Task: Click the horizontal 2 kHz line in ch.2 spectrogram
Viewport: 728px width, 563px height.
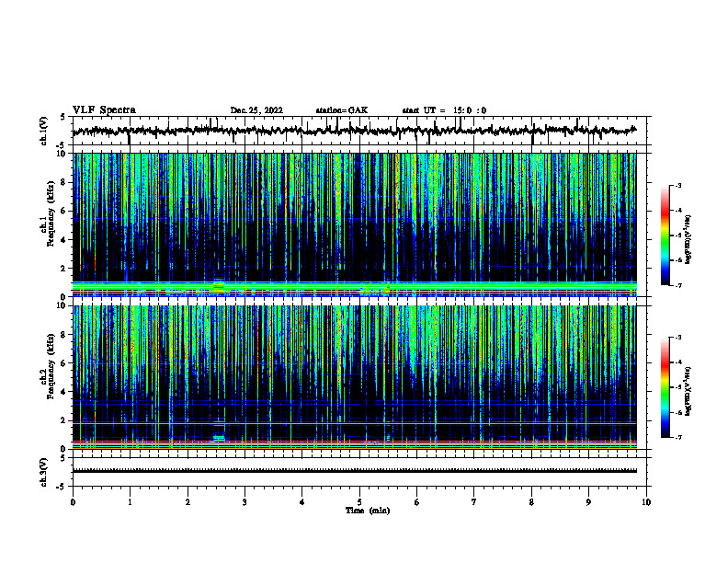Action: coord(354,423)
